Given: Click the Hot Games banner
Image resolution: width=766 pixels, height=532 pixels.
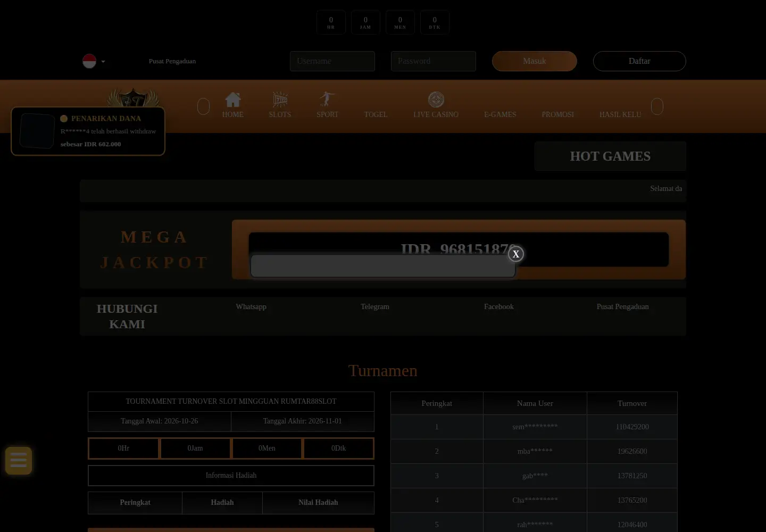Looking at the screenshot, I should tap(610, 156).
